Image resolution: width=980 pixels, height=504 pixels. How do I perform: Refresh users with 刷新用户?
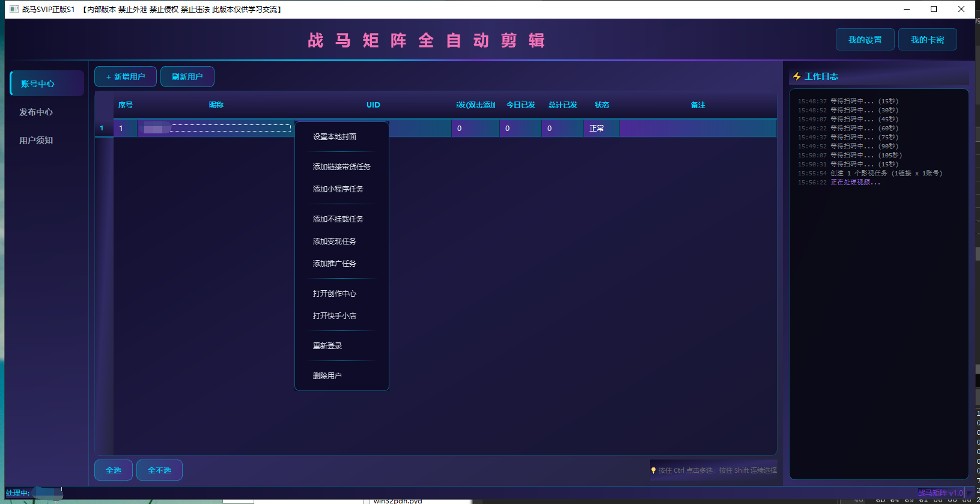coord(187,77)
